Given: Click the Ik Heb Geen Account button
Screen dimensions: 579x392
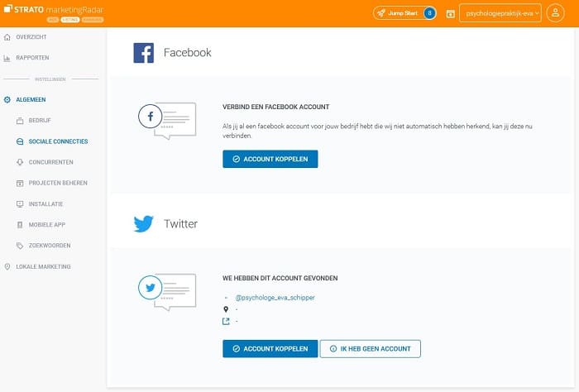Looking at the screenshot, I should [370, 348].
